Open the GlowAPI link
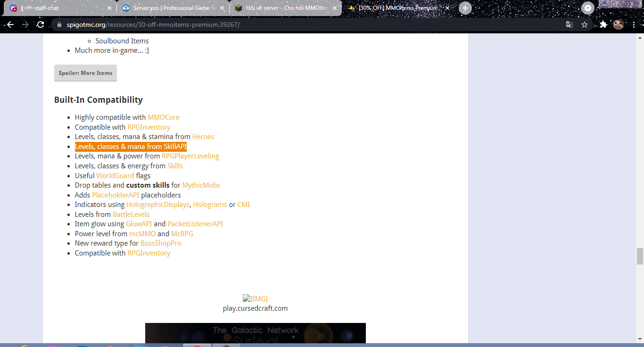 point(139,224)
